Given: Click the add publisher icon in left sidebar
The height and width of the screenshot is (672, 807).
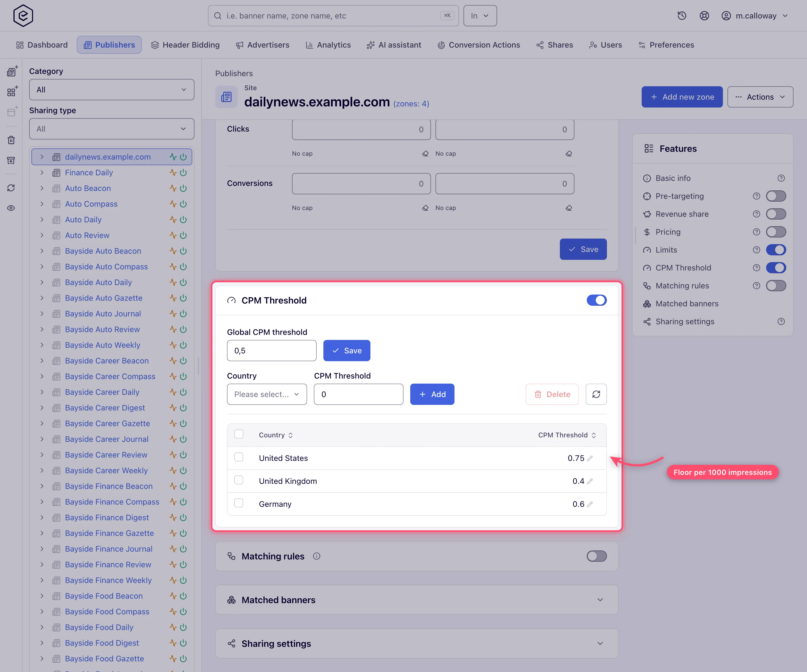Looking at the screenshot, I should [12, 71].
